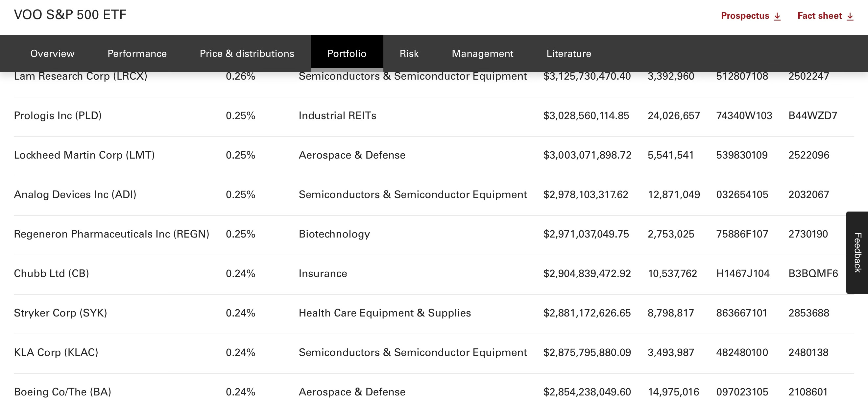Image resolution: width=868 pixels, height=404 pixels.
Task: Switch to the Performance tab
Action: click(137, 53)
